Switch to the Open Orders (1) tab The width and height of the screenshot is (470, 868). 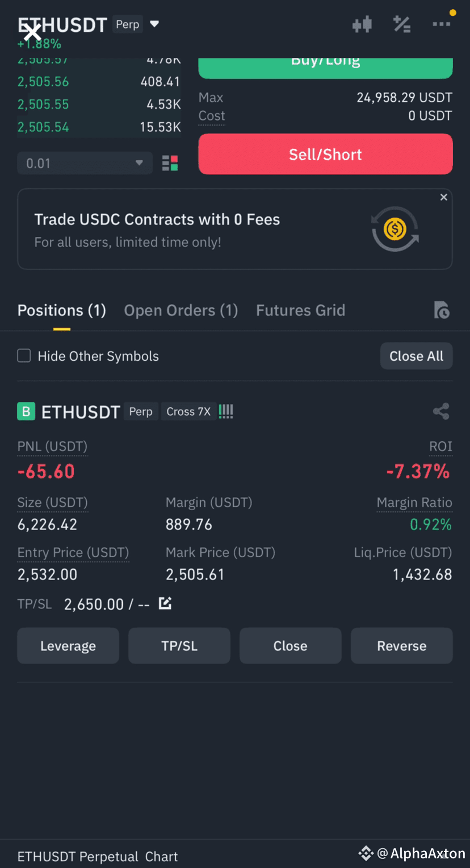[x=181, y=310]
